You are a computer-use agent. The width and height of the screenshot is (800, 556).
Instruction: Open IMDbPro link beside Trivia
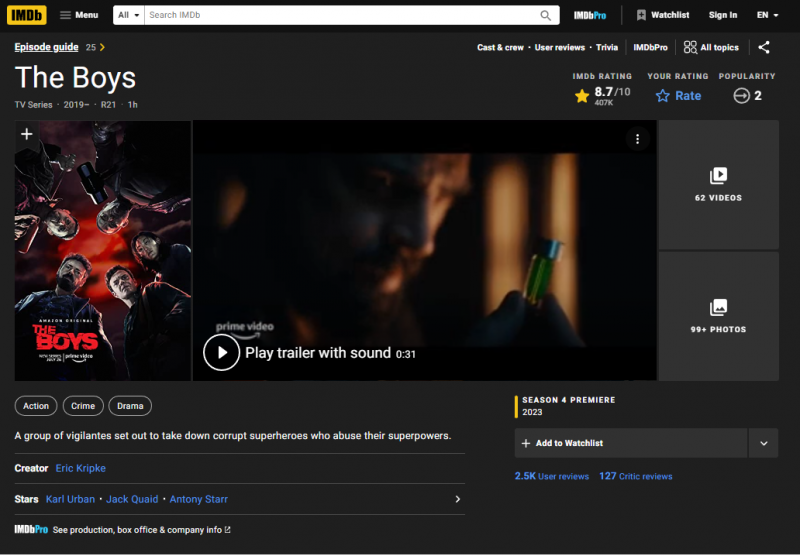[x=651, y=47]
